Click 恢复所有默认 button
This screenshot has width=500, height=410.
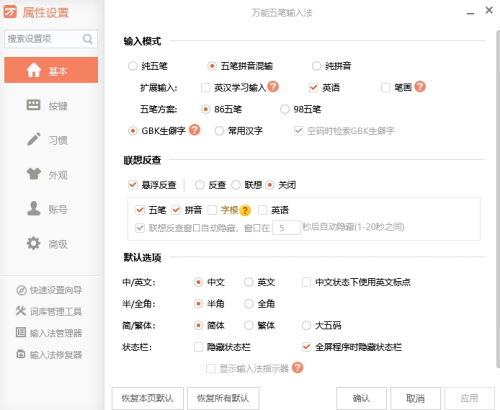[x=223, y=398]
